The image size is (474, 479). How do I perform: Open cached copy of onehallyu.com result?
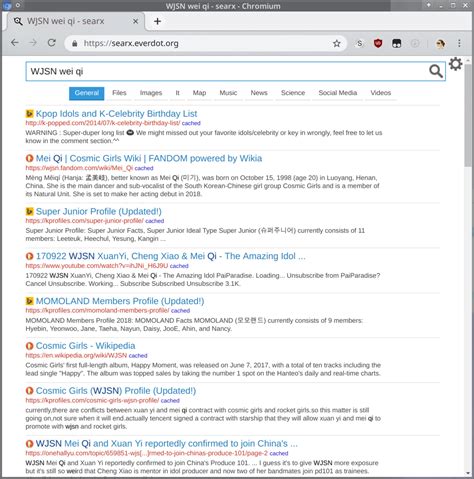(279, 453)
